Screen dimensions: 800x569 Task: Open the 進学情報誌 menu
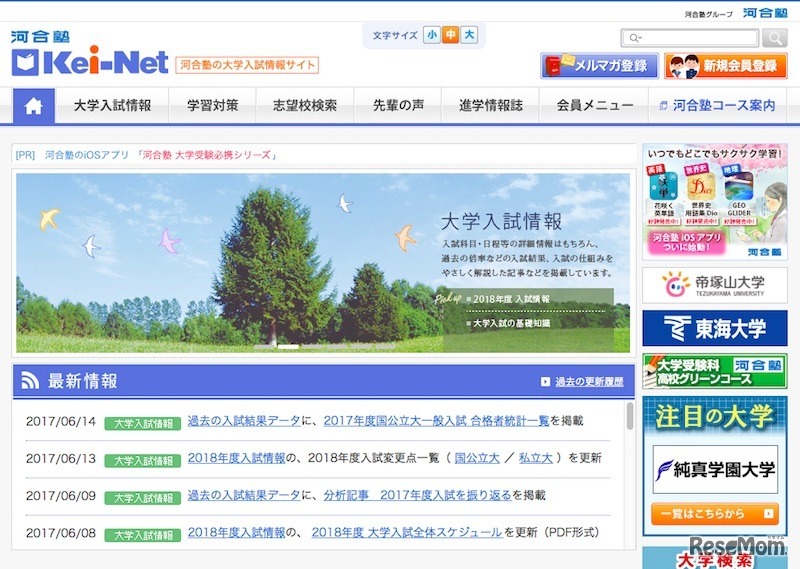pyautogui.click(x=490, y=106)
